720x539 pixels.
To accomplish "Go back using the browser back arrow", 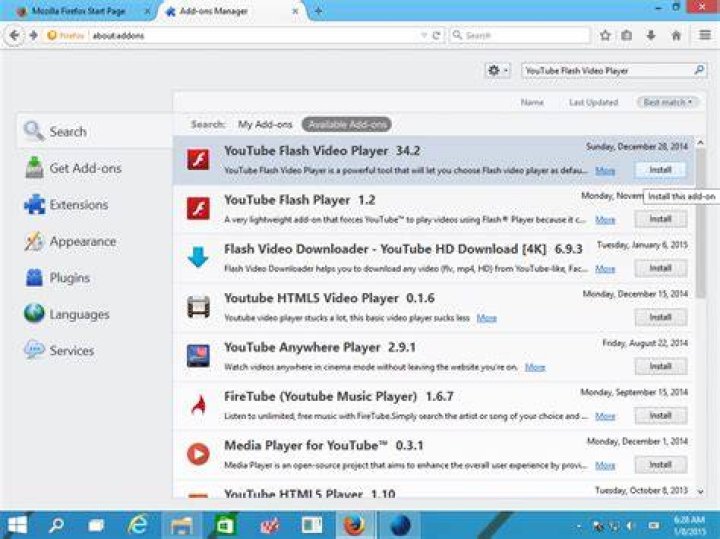I will tap(14, 35).
